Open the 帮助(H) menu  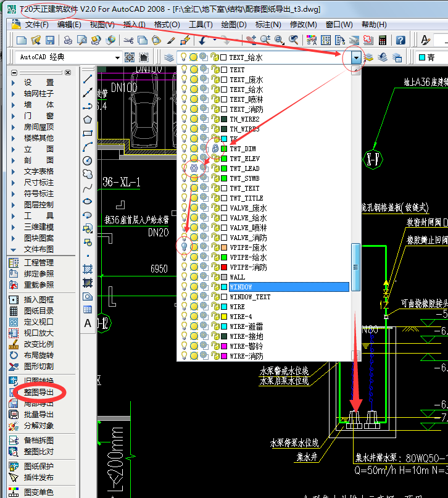point(374,25)
